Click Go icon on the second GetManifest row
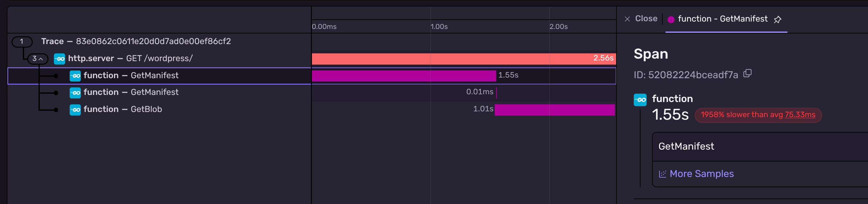Screen dimensions: 868x204 coord(75,93)
